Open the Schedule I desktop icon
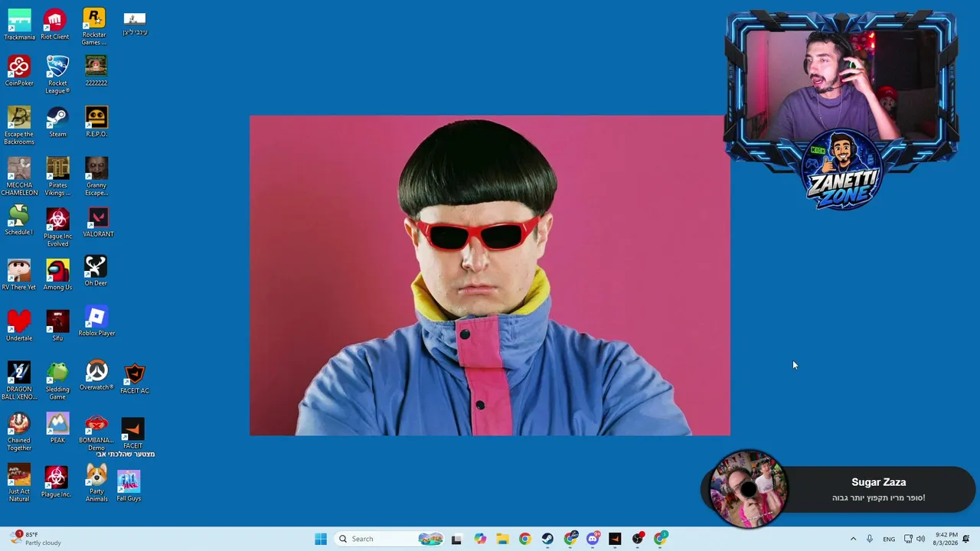980x551 pixels. click(19, 221)
